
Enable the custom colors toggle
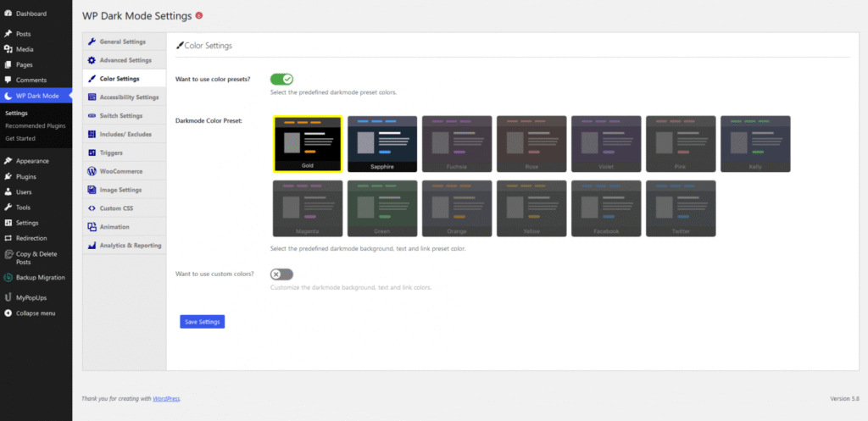(x=281, y=274)
